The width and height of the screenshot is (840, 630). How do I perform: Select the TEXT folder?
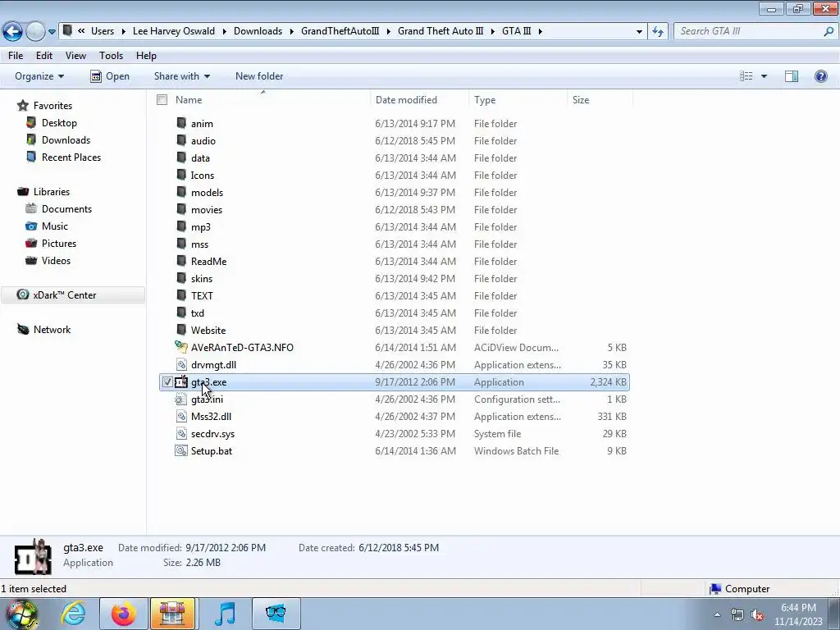[202, 295]
